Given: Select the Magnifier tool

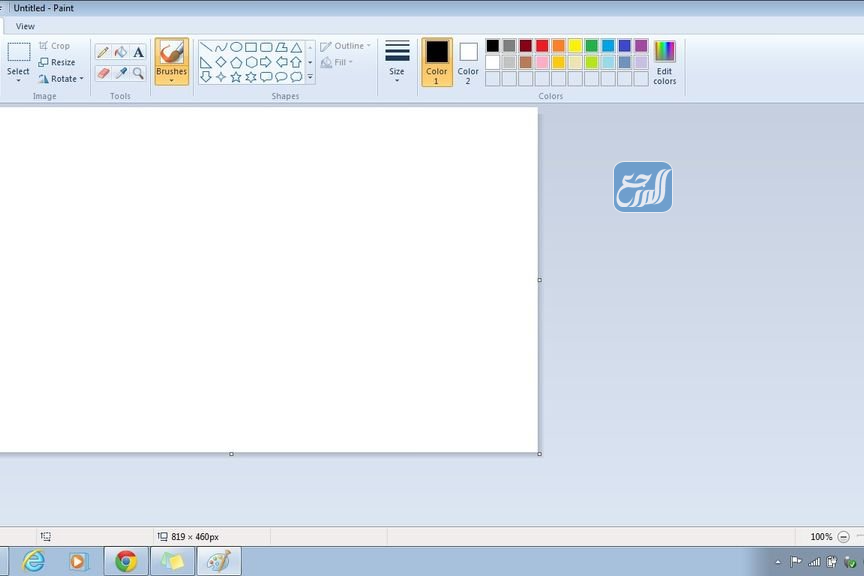Looking at the screenshot, I should (138, 73).
